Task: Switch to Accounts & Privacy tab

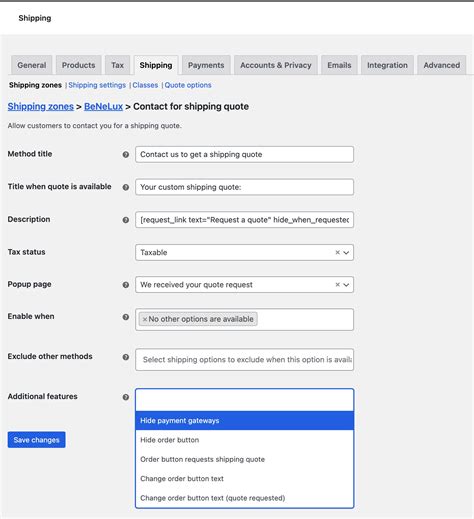Action: click(276, 65)
